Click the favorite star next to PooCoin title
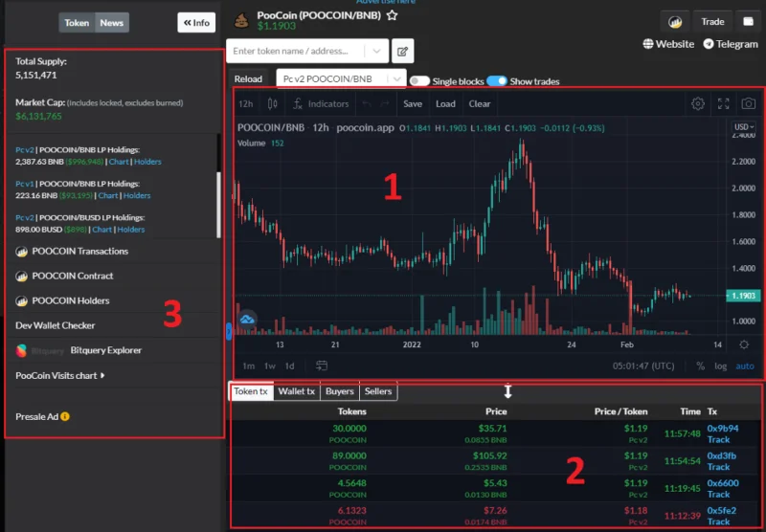 [x=392, y=15]
